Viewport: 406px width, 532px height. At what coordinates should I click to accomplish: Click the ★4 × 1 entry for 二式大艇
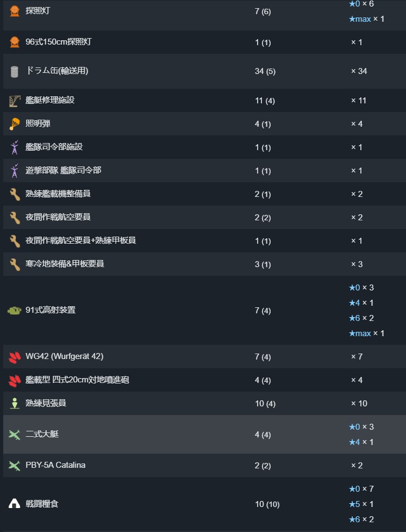coord(361,442)
